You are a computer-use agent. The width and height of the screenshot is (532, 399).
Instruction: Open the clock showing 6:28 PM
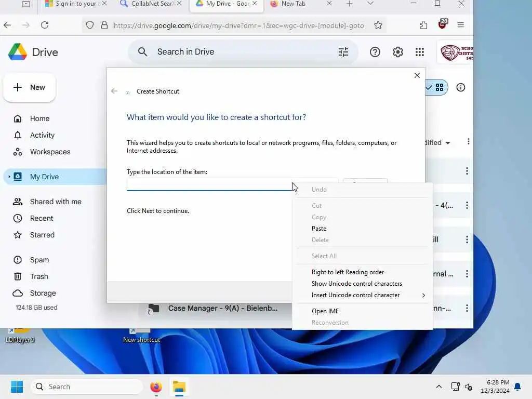pos(495,387)
